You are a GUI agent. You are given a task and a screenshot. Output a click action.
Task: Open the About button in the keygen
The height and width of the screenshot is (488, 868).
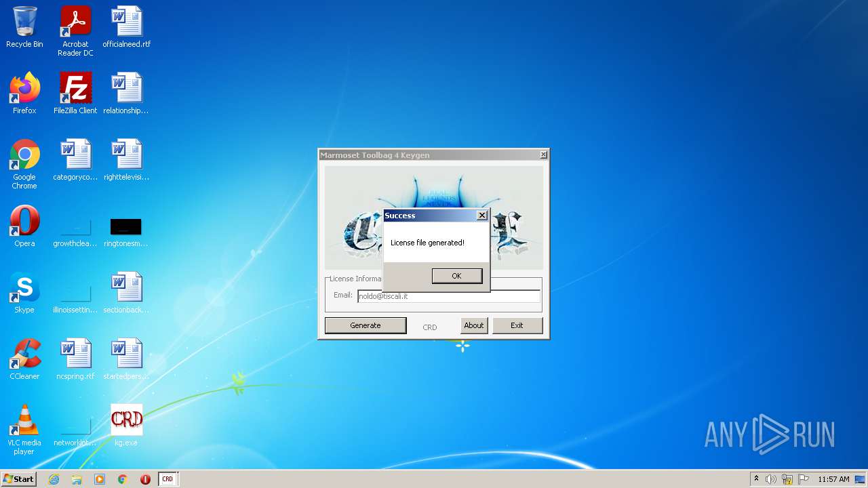(474, 325)
